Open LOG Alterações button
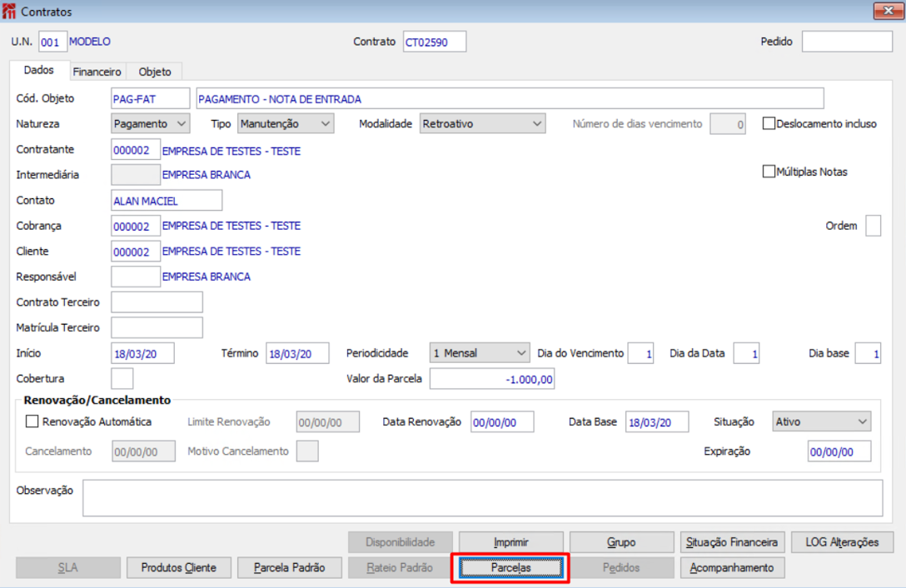Image resolution: width=906 pixels, height=588 pixels. (843, 542)
